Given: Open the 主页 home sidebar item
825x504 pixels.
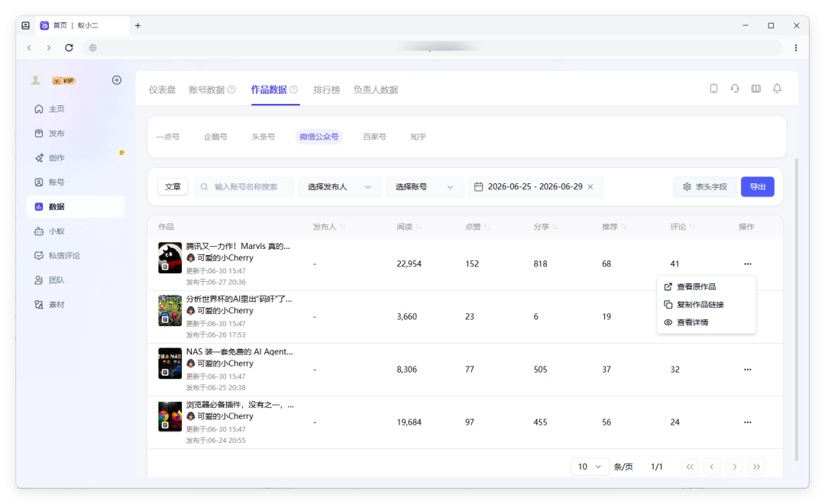Looking at the screenshot, I should [x=75, y=109].
